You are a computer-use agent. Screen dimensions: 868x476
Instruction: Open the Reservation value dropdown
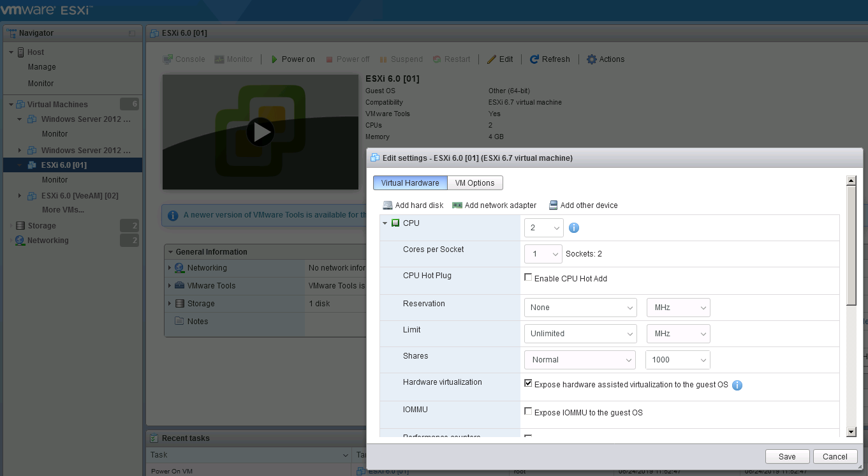pos(580,308)
